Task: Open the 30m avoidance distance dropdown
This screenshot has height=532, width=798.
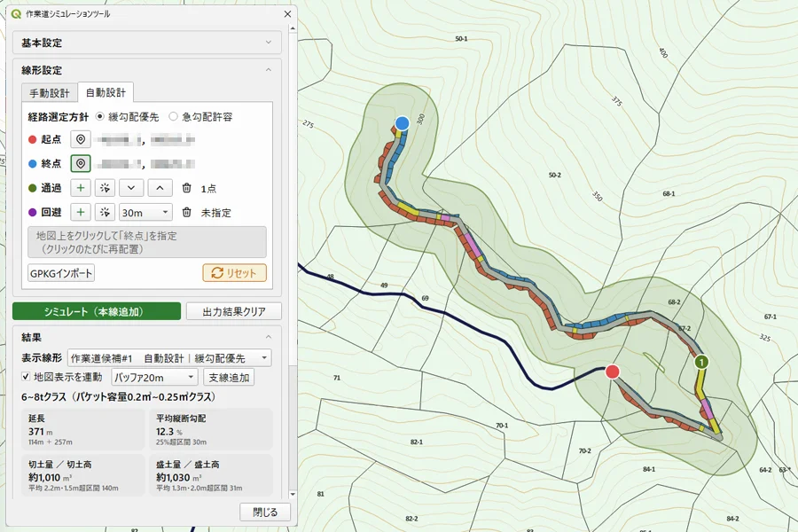Action: pyautogui.click(x=145, y=212)
